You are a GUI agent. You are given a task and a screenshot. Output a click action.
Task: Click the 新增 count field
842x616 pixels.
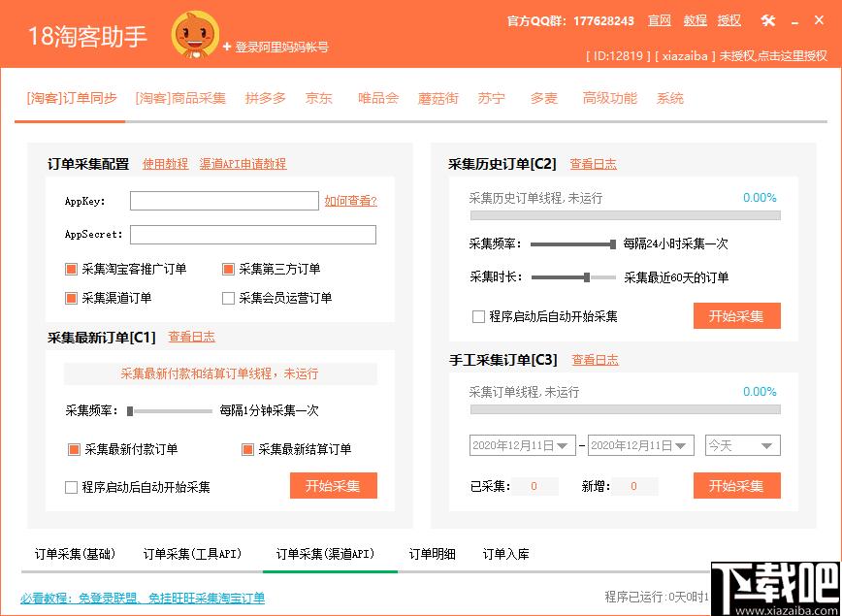[634, 487]
